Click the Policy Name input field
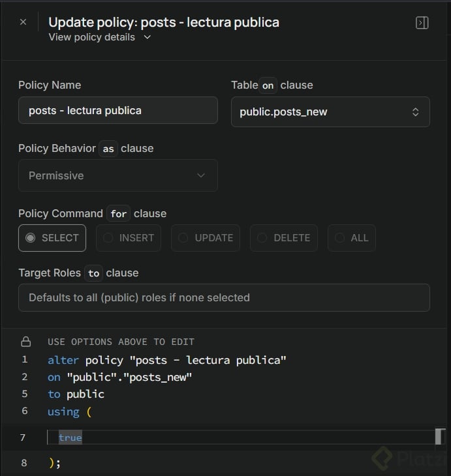Screen dimensions: 451x476 pos(118,110)
